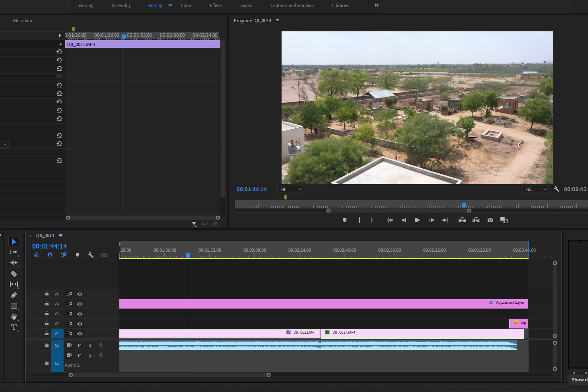
Task: Open timeline wrench display settings
Action: pyautogui.click(x=91, y=255)
